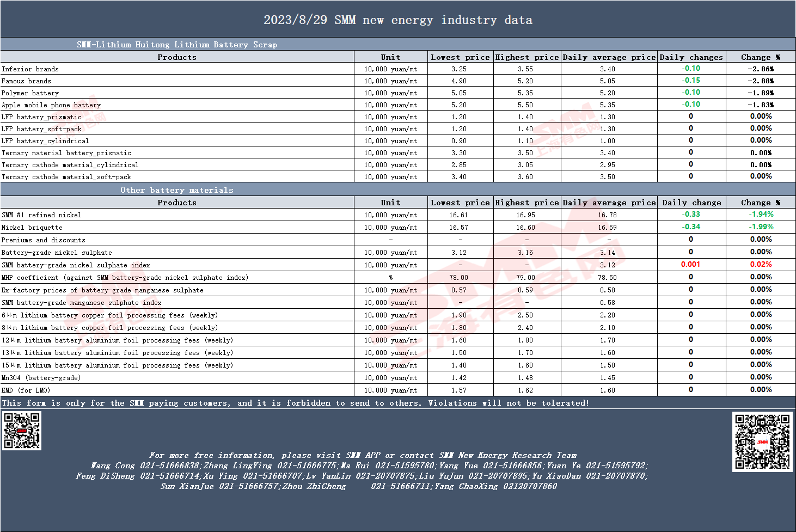The width and height of the screenshot is (796, 532).
Task: Click the Polymer battery product cell
Action: coord(30,93)
